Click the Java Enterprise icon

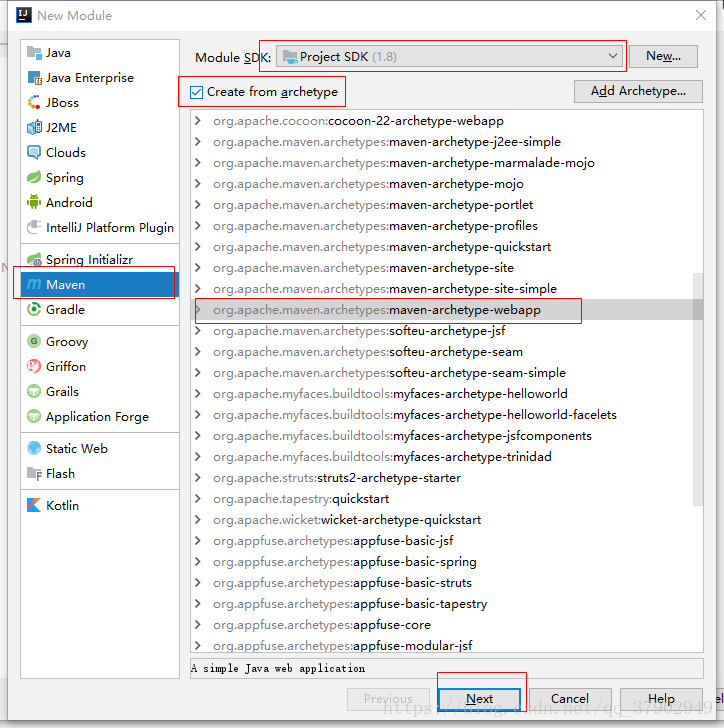(x=34, y=78)
